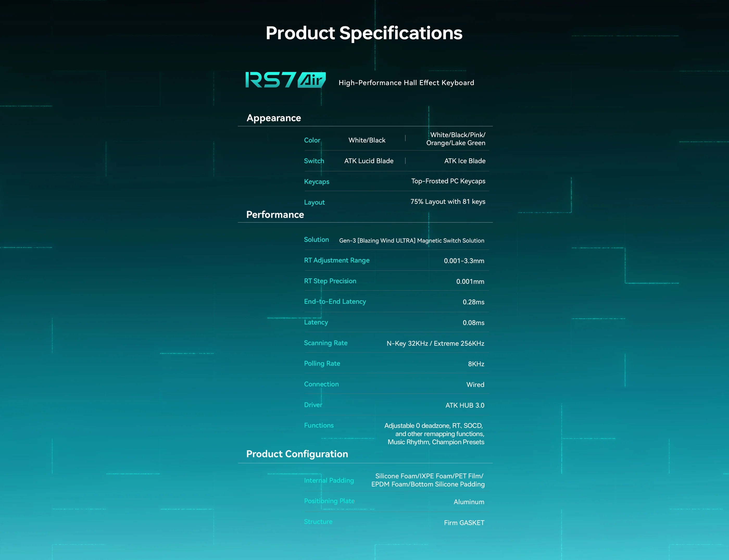Viewport: 729px width, 560px height.
Task: Click the Product Configuration section heading
Action: [297, 454]
